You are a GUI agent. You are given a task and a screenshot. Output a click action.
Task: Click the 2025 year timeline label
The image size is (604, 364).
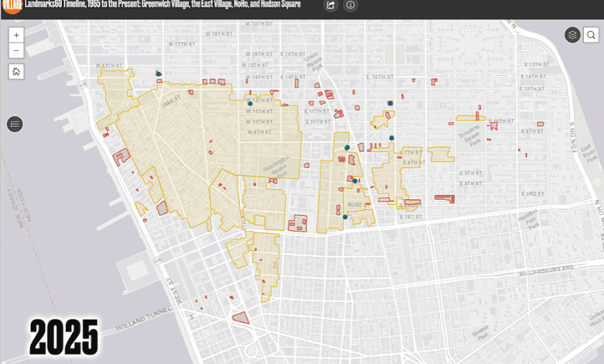(64, 338)
